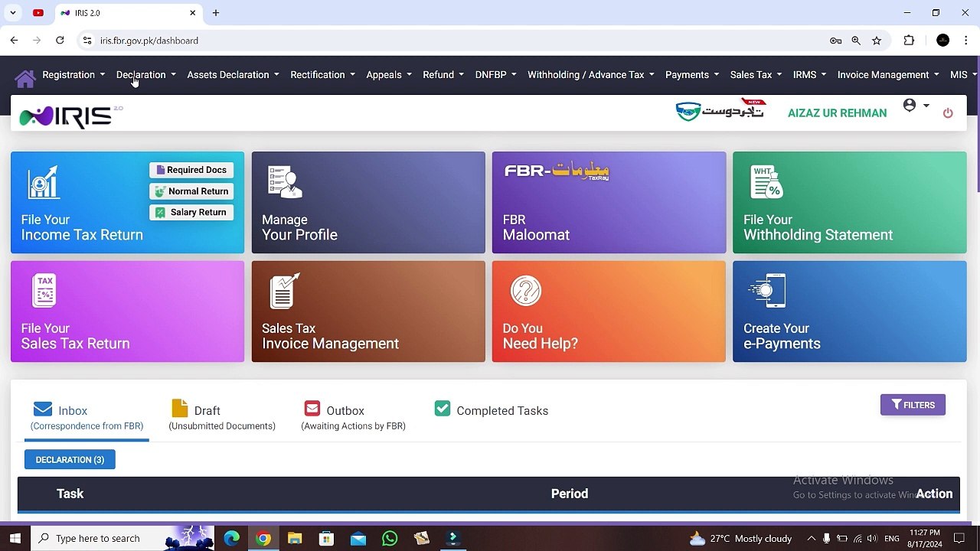Image resolution: width=980 pixels, height=551 pixels.
Task: Click the FBR Maloomat tile
Action: pyautogui.click(x=609, y=202)
